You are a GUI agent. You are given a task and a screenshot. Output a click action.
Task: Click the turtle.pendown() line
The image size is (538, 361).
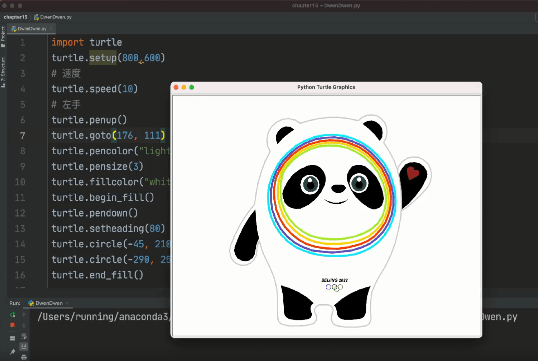point(95,213)
